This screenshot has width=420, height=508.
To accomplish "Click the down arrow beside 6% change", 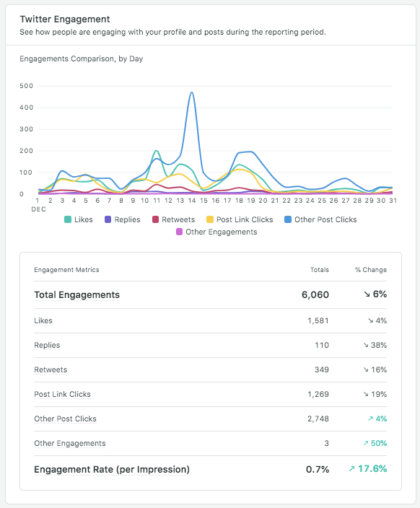I will [367, 294].
